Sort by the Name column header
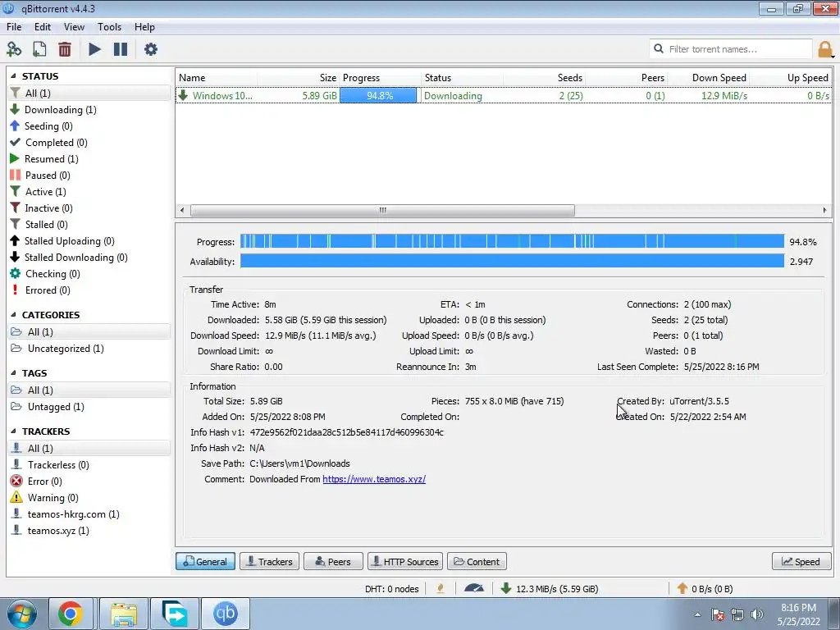840x630 pixels. point(217,78)
